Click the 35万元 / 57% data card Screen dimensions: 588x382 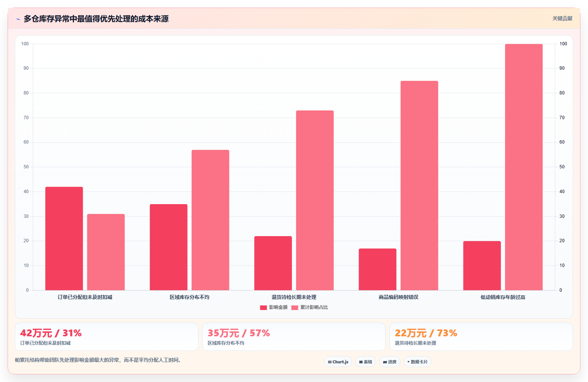(294, 337)
